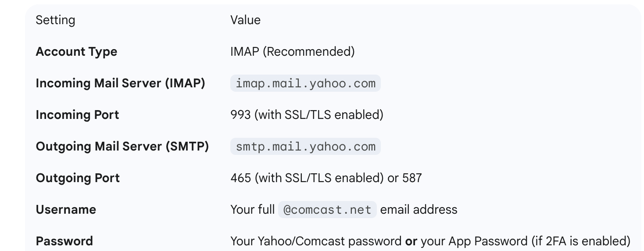Click the 993 (with SSL/TLS enabled) value

coord(307,115)
